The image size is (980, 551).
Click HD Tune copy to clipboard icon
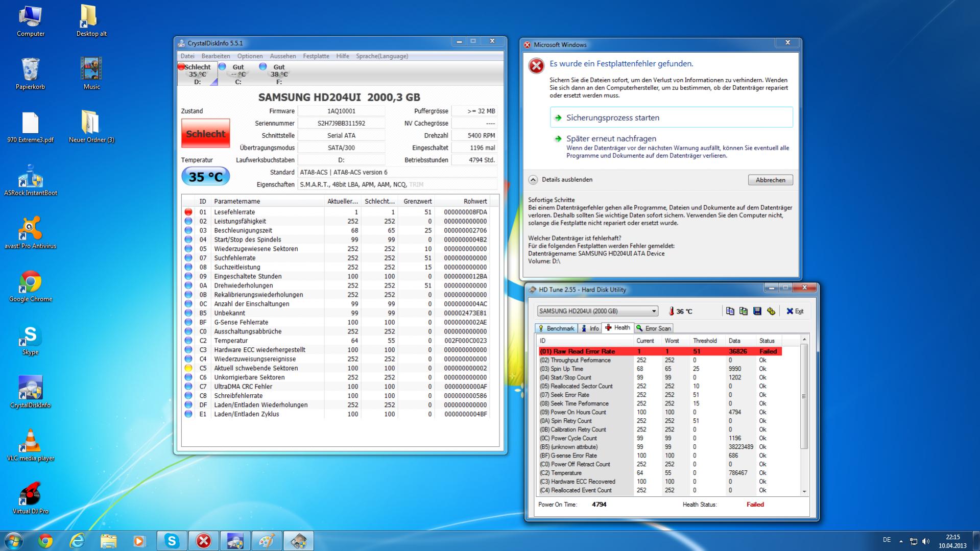click(730, 311)
